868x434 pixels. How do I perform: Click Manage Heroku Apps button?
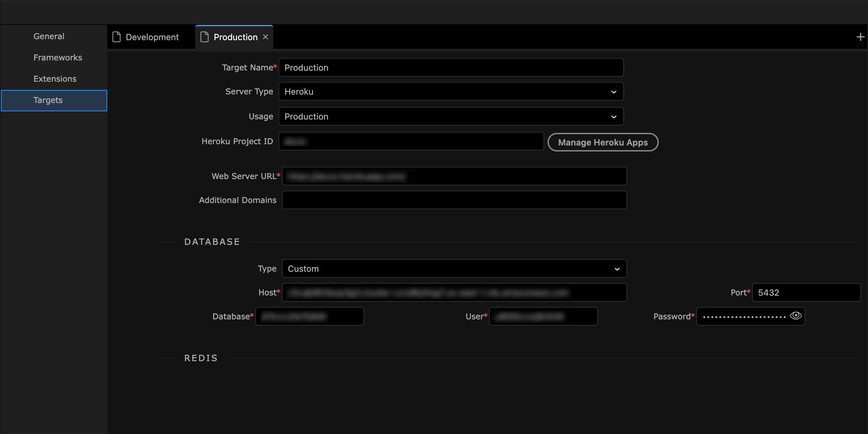click(x=602, y=142)
